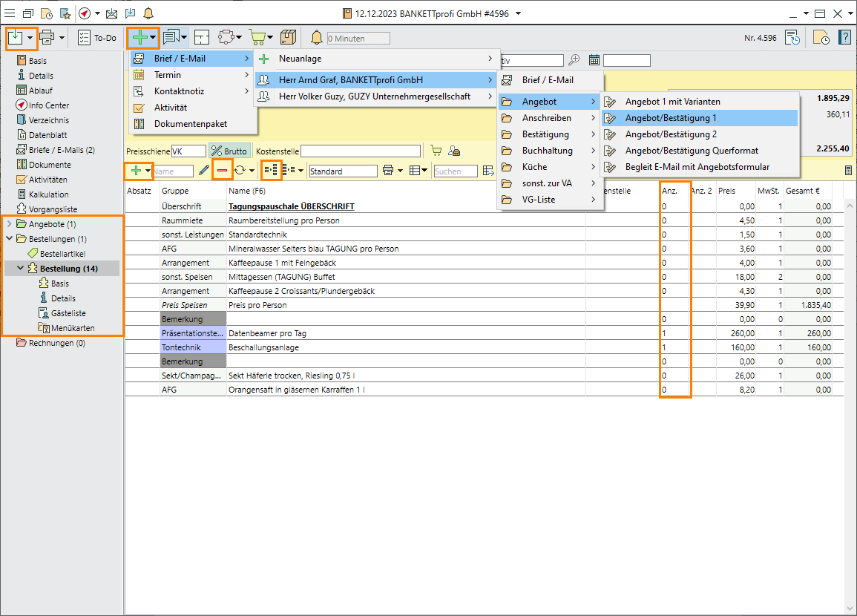The height and width of the screenshot is (616, 857).
Task: Collapse the Bestellungen (1) tree node
Action: [x=9, y=239]
